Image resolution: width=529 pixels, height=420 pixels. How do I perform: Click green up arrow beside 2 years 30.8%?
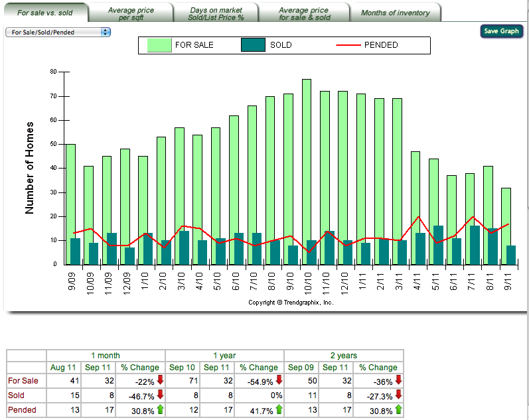(398, 409)
